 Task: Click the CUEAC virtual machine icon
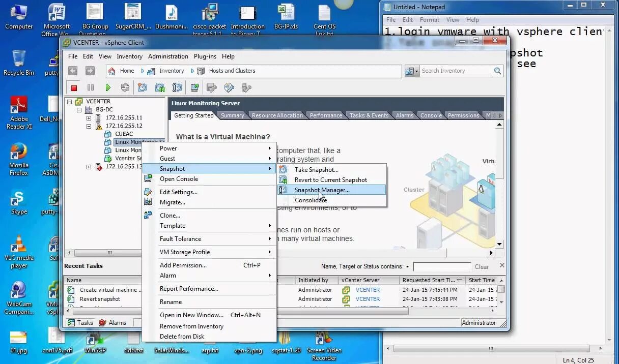(x=108, y=134)
